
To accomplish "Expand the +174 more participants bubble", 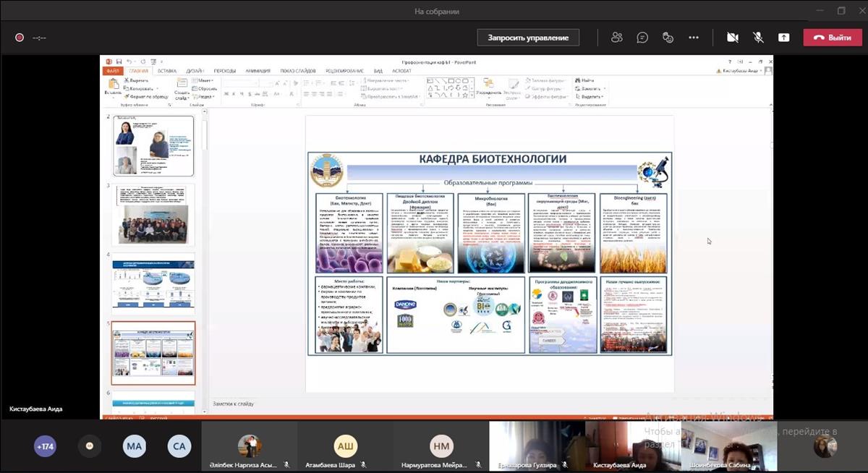I will [x=45, y=447].
